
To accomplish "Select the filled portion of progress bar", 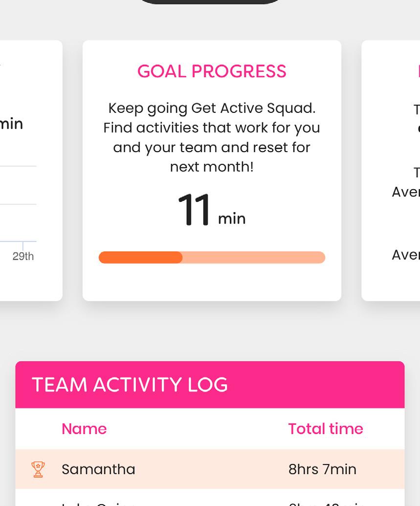I will [140, 258].
